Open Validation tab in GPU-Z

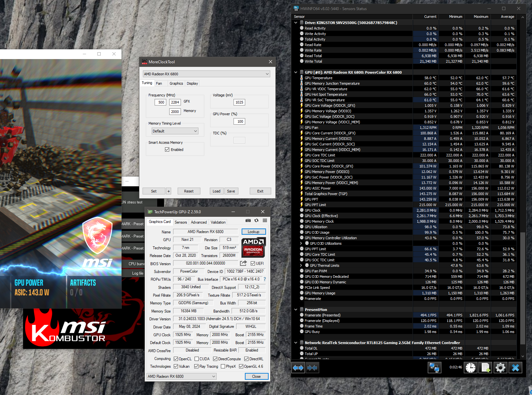[218, 222]
